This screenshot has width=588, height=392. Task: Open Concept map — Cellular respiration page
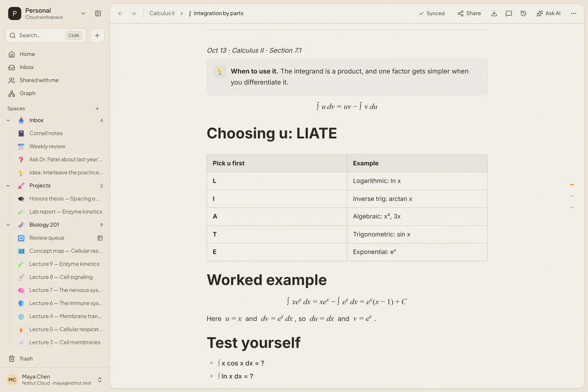point(60,251)
